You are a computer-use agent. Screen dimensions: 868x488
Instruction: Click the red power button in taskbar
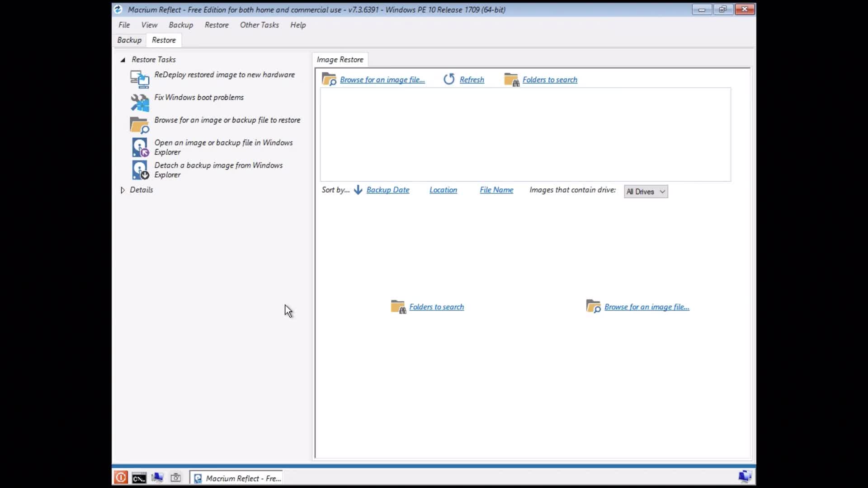pos(121,478)
